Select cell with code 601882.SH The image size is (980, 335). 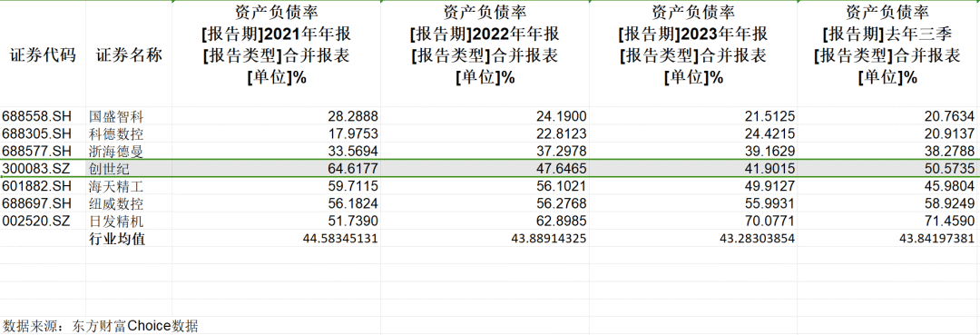pyautogui.click(x=44, y=185)
